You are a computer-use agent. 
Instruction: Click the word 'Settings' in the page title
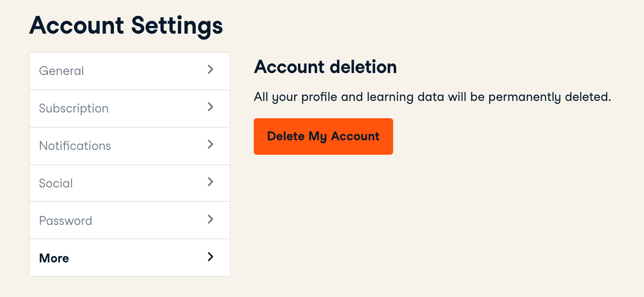[x=177, y=25]
